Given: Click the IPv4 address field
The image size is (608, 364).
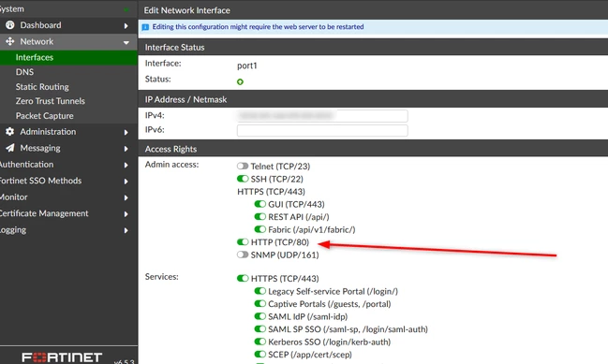Looking at the screenshot, I should click(x=322, y=116).
